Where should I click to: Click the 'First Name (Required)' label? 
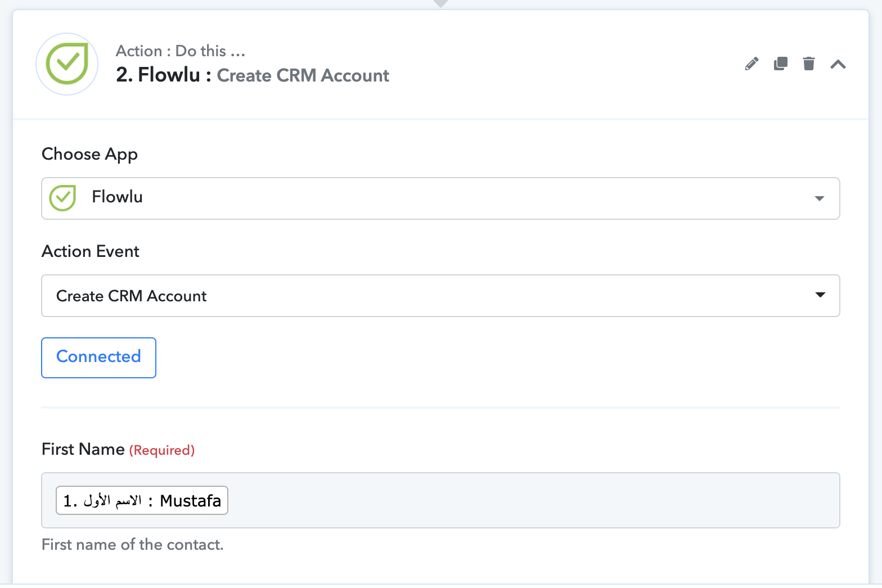coord(118,449)
